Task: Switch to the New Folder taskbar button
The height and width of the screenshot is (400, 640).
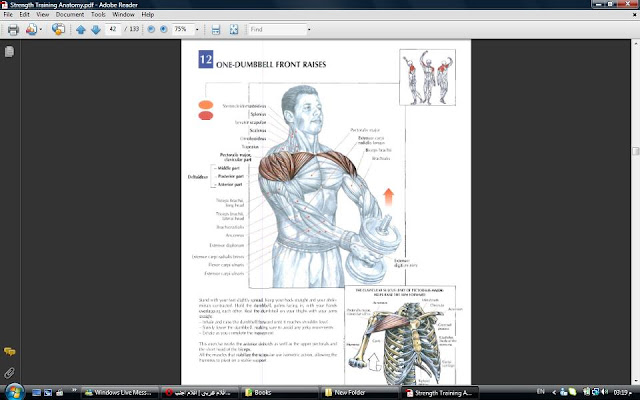Action: [x=359, y=393]
